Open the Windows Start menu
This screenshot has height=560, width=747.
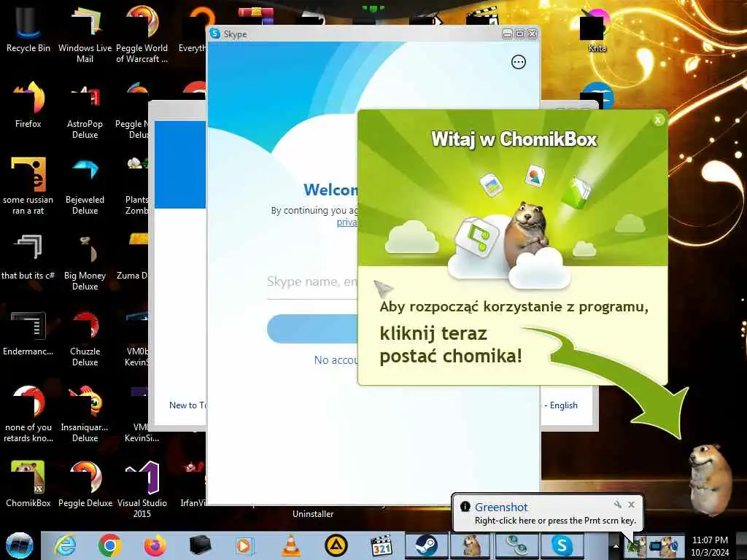pyautogui.click(x=19, y=545)
